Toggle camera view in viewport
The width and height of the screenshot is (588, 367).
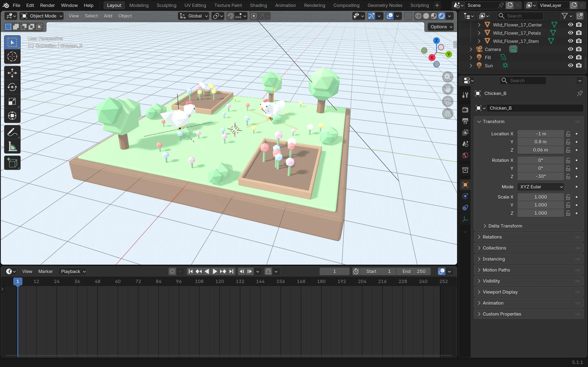(448, 102)
